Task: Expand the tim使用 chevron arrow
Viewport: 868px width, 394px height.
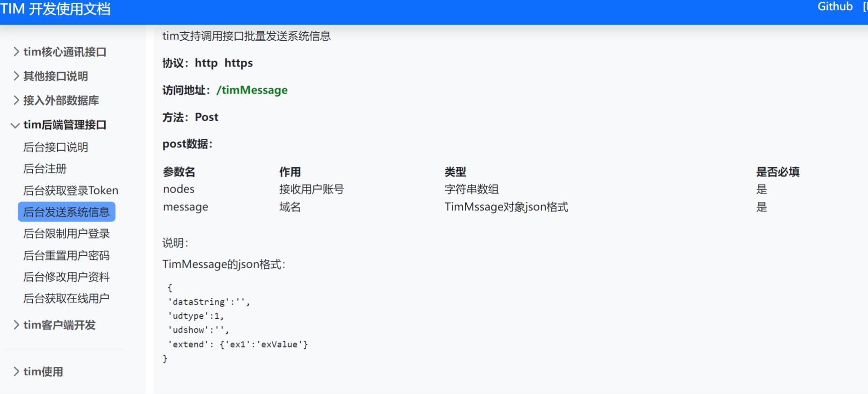Action: (x=16, y=372)
